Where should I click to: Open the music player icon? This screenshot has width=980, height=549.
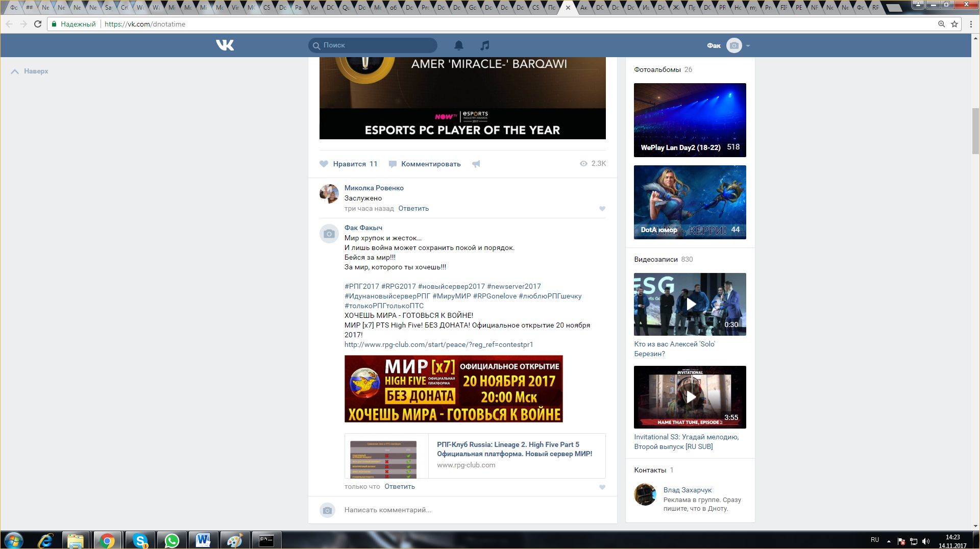click(x=485, y=45)
